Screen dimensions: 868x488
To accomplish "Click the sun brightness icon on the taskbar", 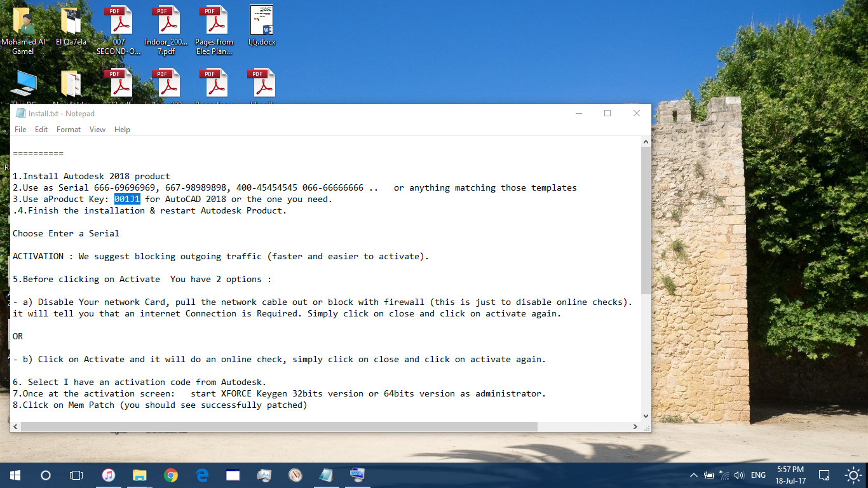I will (x=853, y=475).
